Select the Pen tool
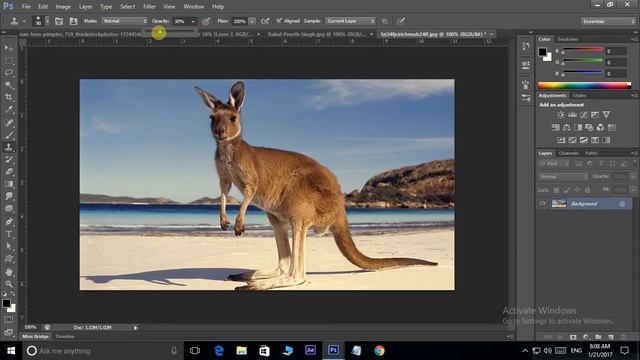This screenshot has height=360, width=640. click(x=9, y=222)
